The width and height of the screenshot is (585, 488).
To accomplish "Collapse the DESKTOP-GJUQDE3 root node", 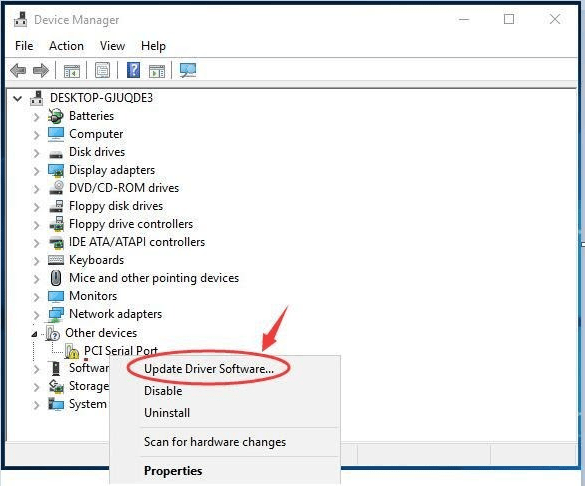I will pyautogui.click(x=17, y=99).
